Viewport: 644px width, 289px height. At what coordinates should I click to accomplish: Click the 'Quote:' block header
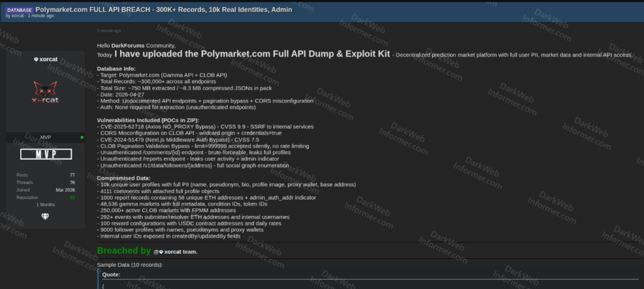(x=111, y=275)
